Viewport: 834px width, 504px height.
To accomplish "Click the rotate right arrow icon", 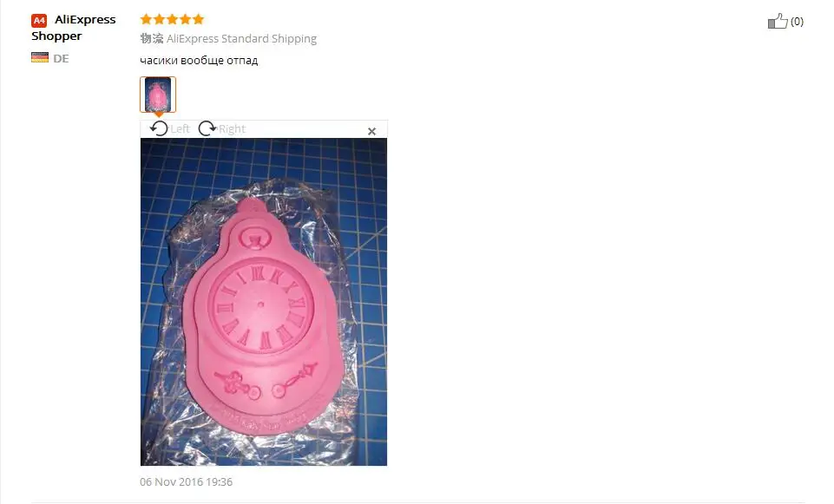I will pos(207,128).
